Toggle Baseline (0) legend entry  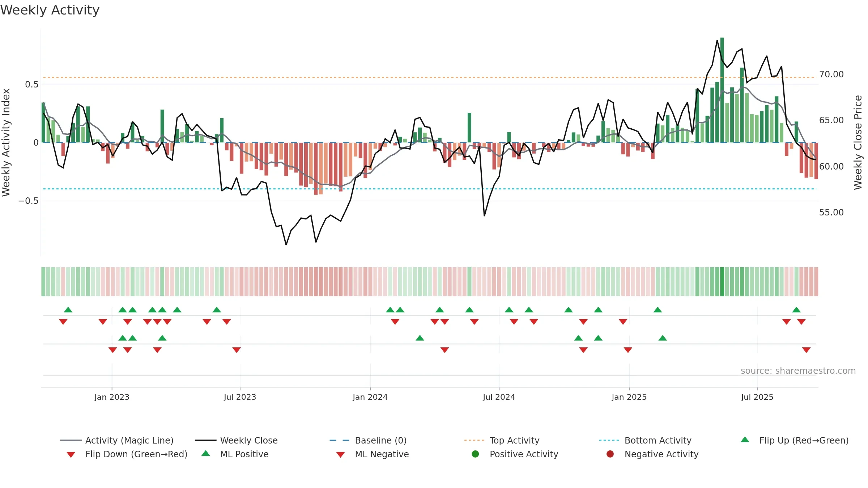tap(368, 440)
